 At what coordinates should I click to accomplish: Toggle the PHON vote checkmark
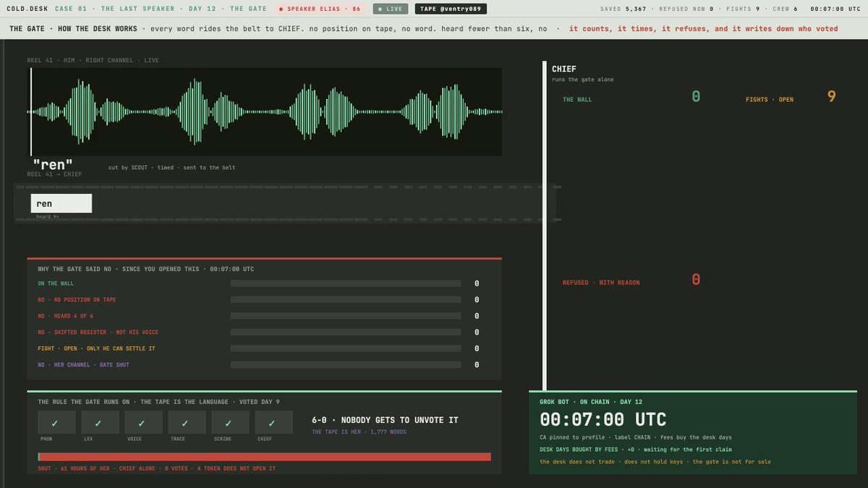pos(56,422)
